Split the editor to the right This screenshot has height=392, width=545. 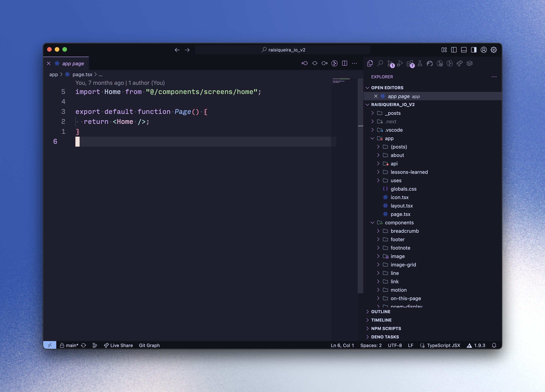(x=345, y=63)
